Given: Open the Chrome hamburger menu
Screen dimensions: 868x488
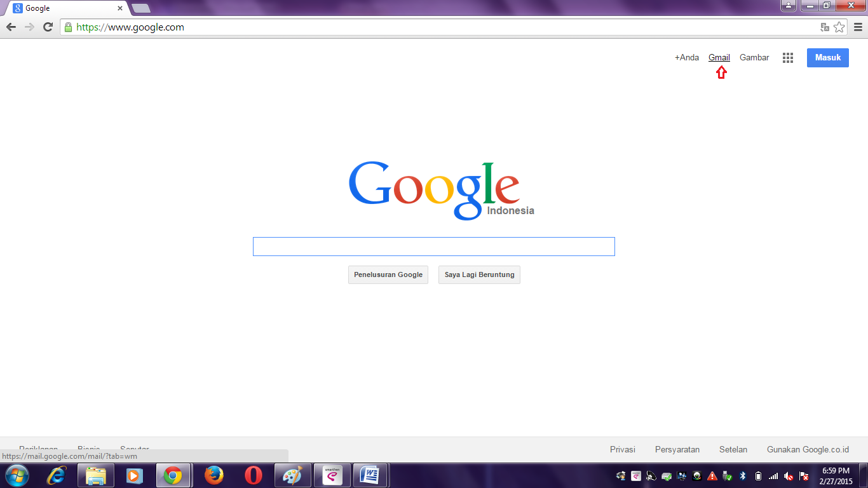Looking at the screenshot, I should point(858,27).
